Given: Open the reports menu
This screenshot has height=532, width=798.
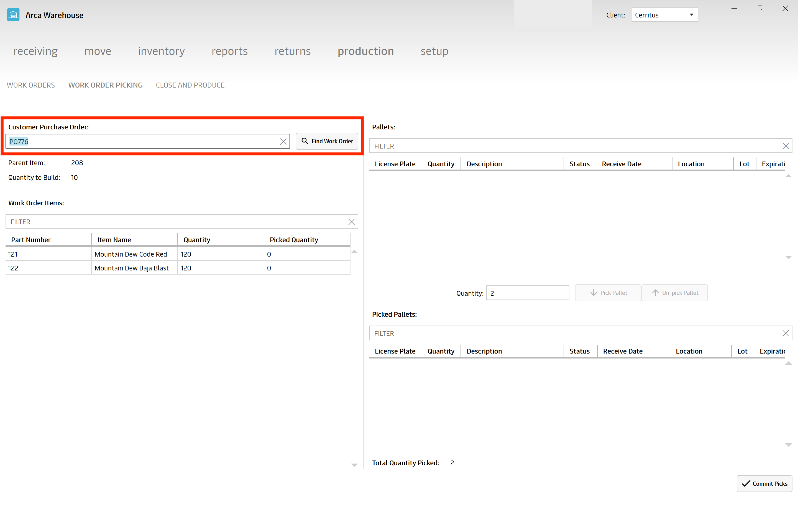Looking at the screenshot, I should [x=230, y=51].
